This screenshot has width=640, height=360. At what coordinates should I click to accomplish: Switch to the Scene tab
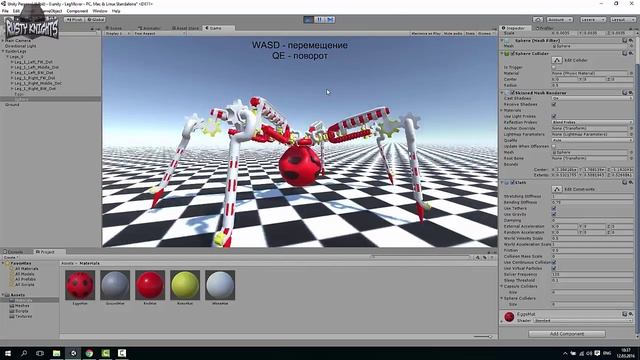click(x=114, y=28)
